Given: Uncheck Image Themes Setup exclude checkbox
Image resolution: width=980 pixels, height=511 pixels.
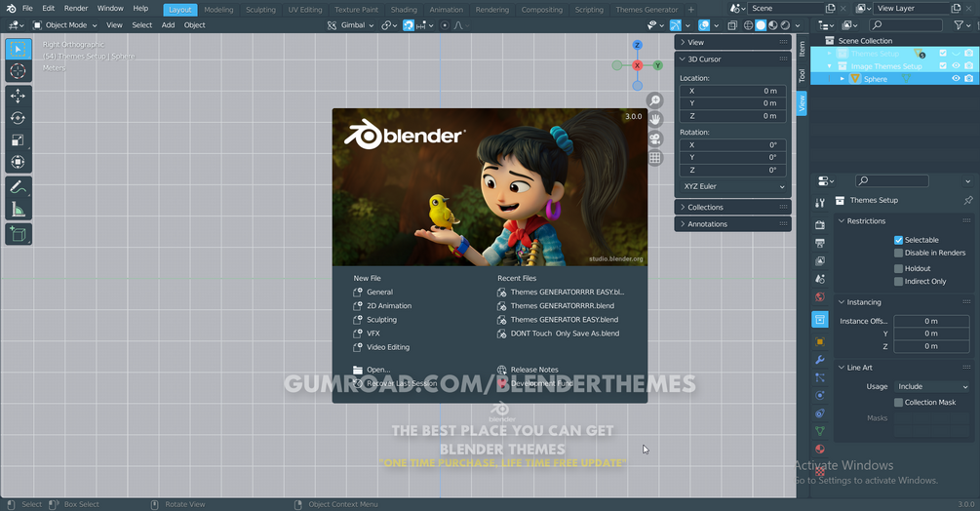Looking at the screenshot, I should 943,66.
